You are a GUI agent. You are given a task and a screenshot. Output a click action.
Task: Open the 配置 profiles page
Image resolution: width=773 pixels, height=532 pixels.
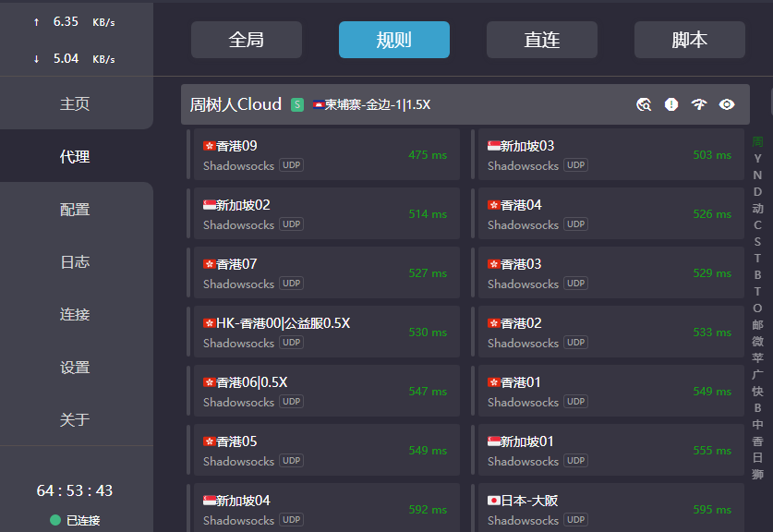tap(75, 210)
